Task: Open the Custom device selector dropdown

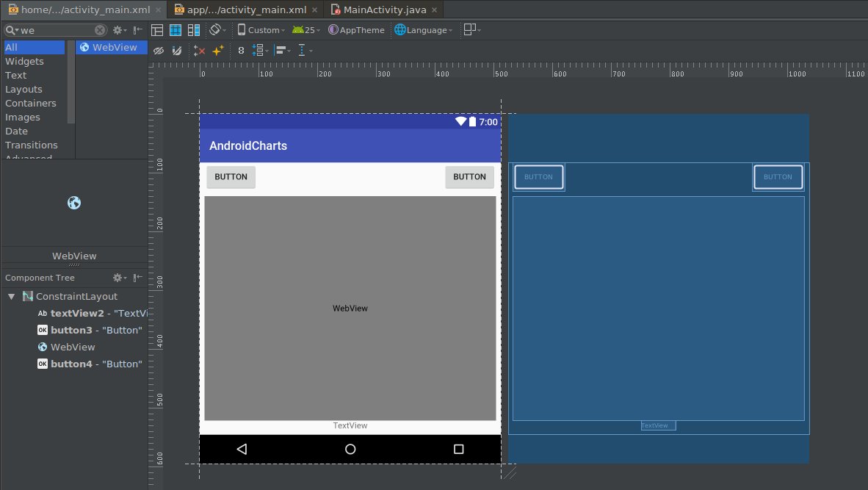Action: point(261,30)
